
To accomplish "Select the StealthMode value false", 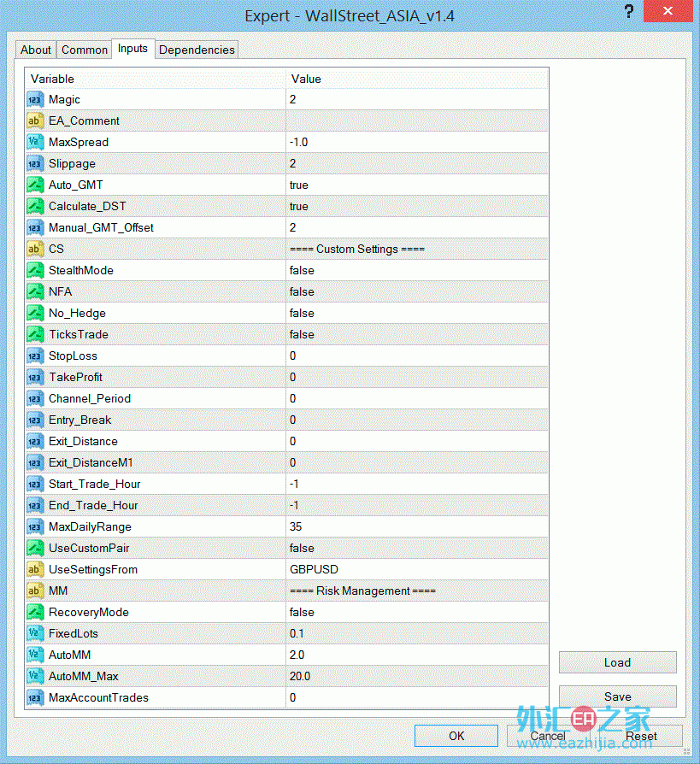I will pos(302,270).
